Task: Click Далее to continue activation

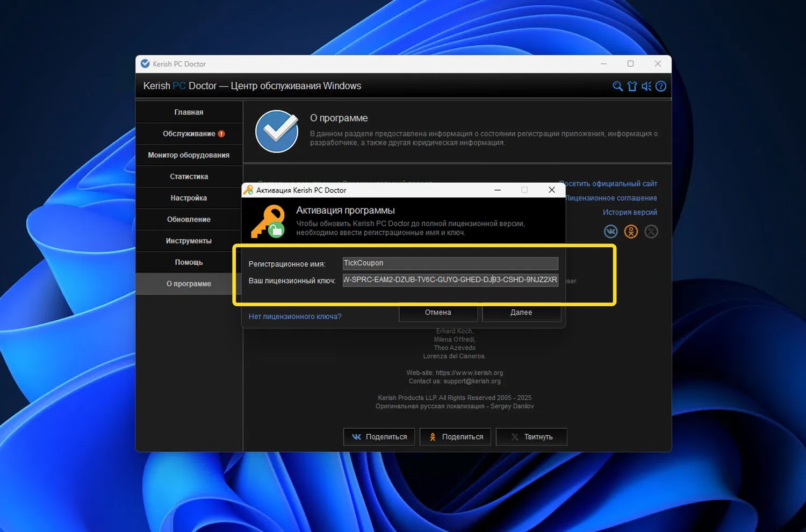Action: point(521,313)
